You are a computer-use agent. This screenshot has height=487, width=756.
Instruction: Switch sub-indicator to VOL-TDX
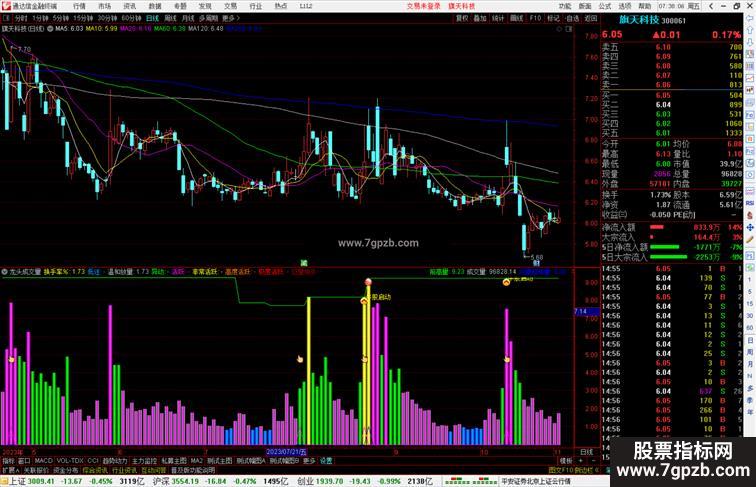pyautogui.click(x=70, y=461)
